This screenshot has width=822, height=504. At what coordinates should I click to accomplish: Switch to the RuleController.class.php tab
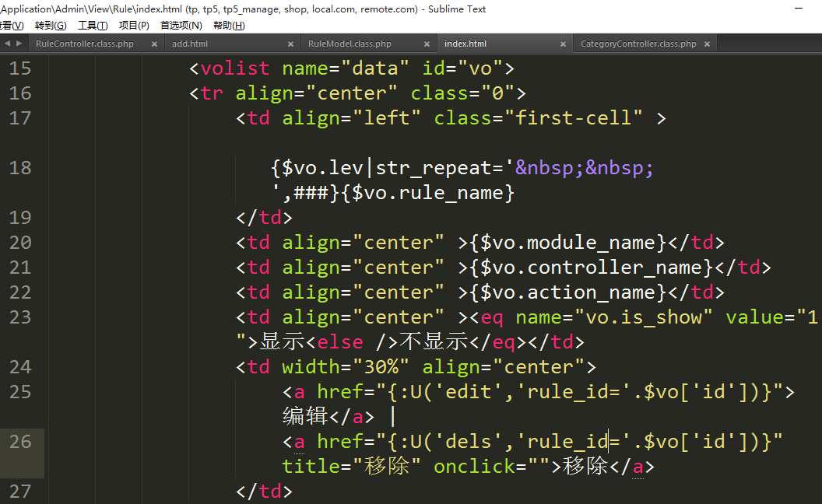point(85,44)
